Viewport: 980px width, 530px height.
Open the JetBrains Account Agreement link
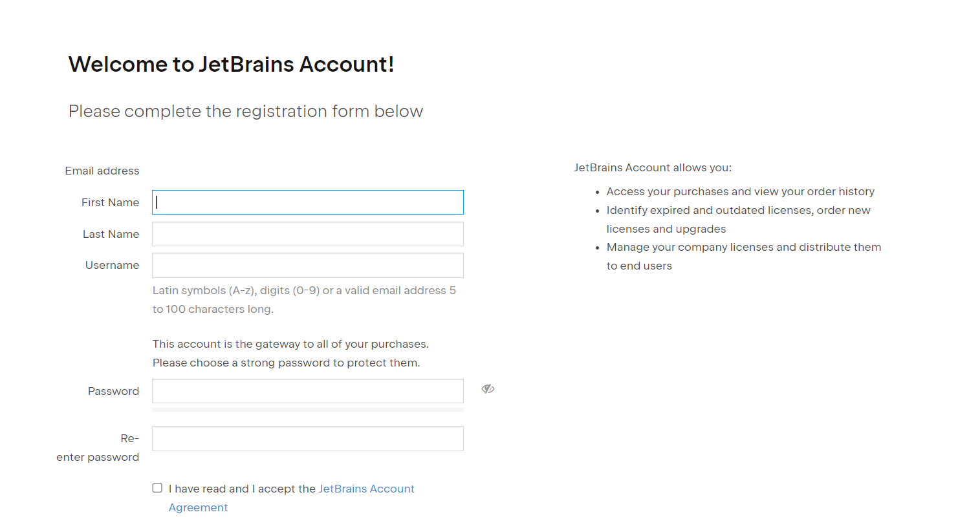click(x=291, y=498)
